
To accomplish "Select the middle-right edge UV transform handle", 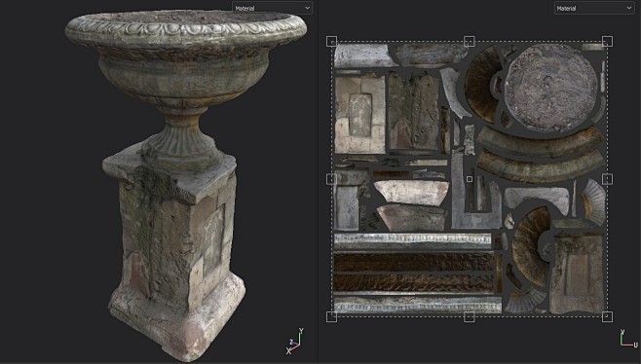I will pyautogui.click(x=607, y=179).
